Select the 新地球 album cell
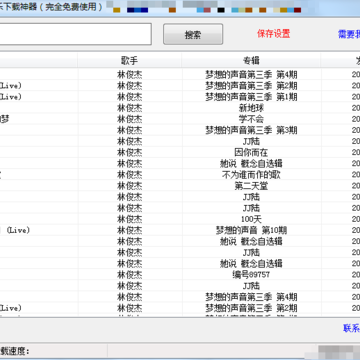The width and height of the screenshot is (360, 360). coord(251,108)
